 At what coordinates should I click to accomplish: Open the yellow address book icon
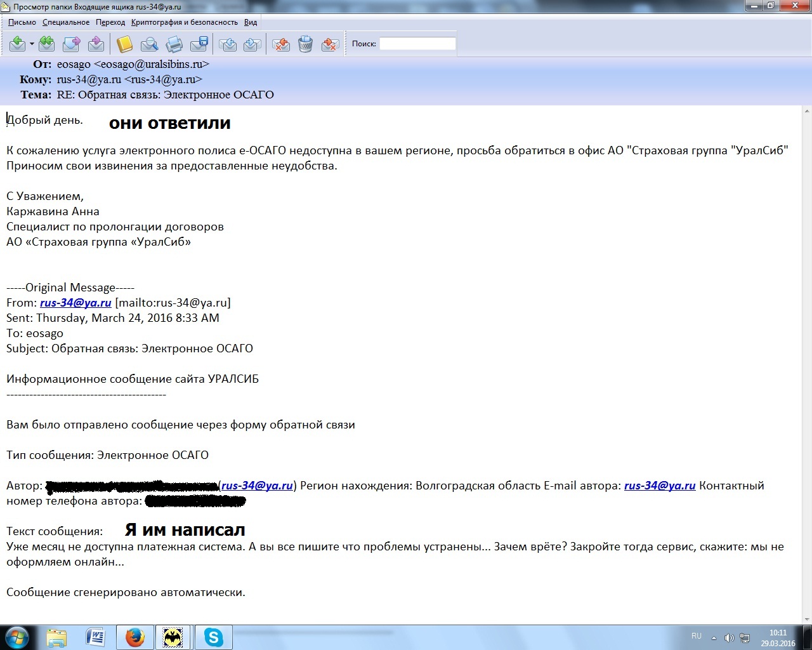point(124,44)
